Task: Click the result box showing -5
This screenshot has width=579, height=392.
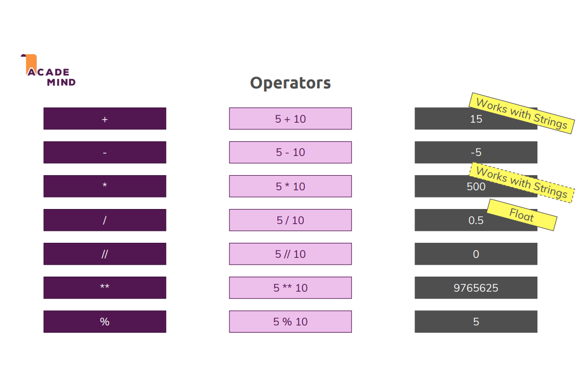Action: (475, 152)
